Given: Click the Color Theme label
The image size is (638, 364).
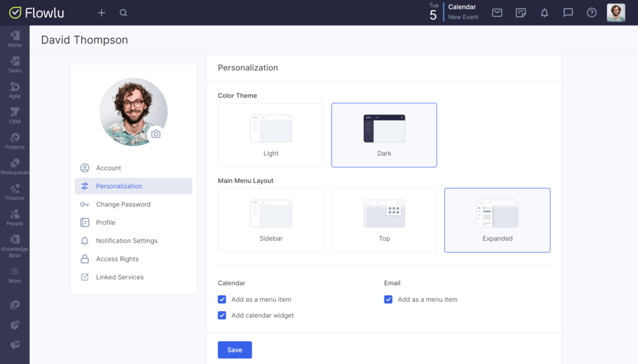Looking at the screenshot, I should pyautogui.click(x=237, y=95).
